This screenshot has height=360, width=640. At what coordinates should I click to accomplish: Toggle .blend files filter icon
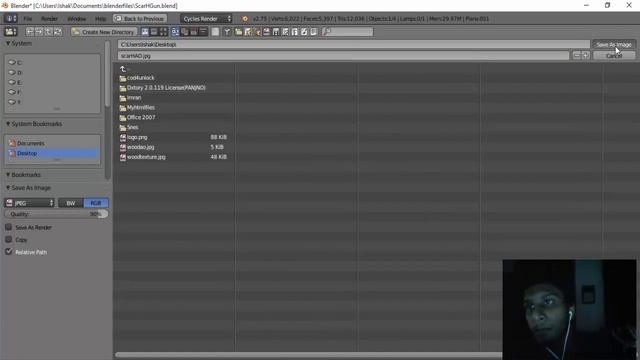tap(248, 32)
